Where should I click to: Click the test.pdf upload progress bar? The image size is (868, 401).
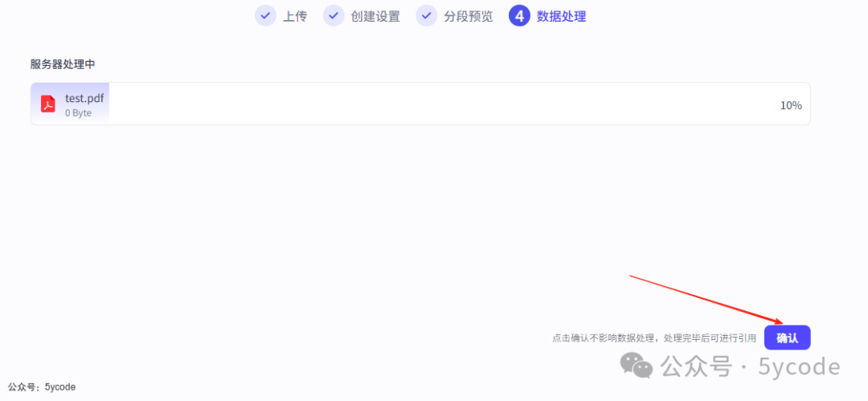point(420,104)
